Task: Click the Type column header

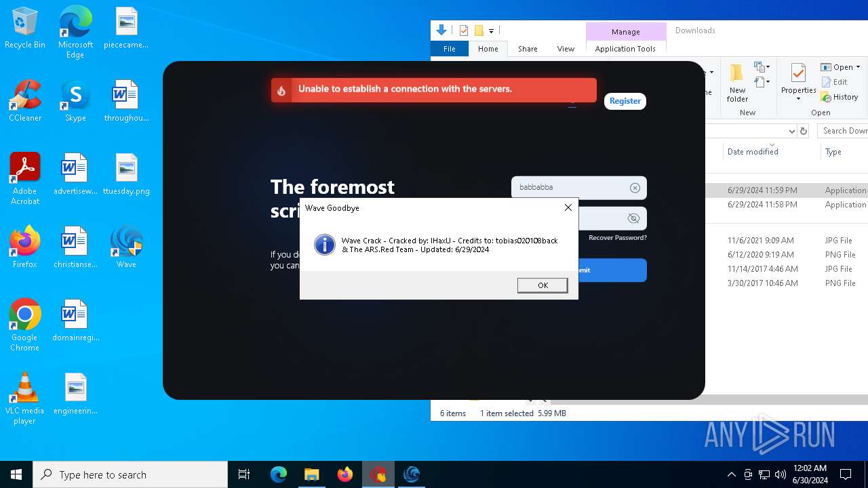Action: (x=833, y=152)
